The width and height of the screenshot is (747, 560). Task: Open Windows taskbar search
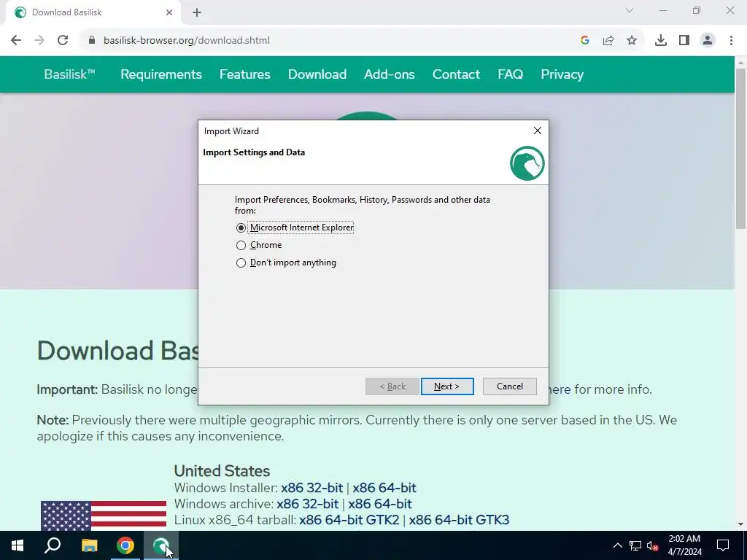coord(53,545)
